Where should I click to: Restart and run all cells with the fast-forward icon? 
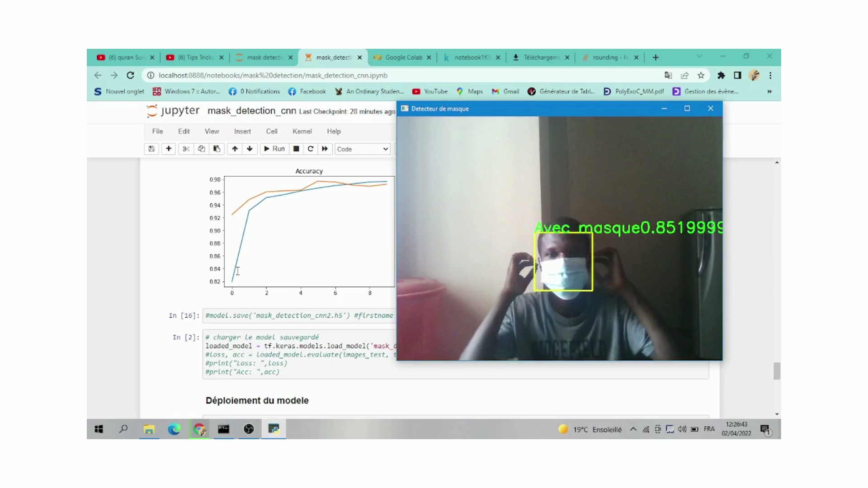click(325, 149)
